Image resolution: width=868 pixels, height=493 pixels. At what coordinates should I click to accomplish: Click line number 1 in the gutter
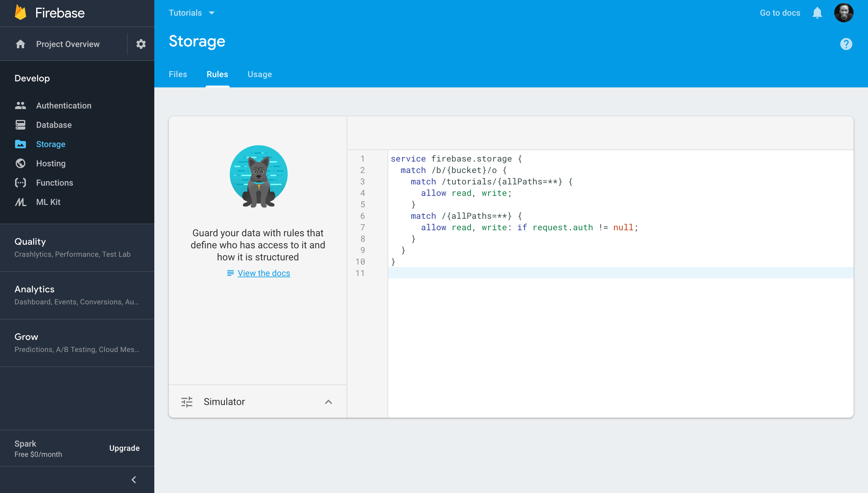[363, 159]
